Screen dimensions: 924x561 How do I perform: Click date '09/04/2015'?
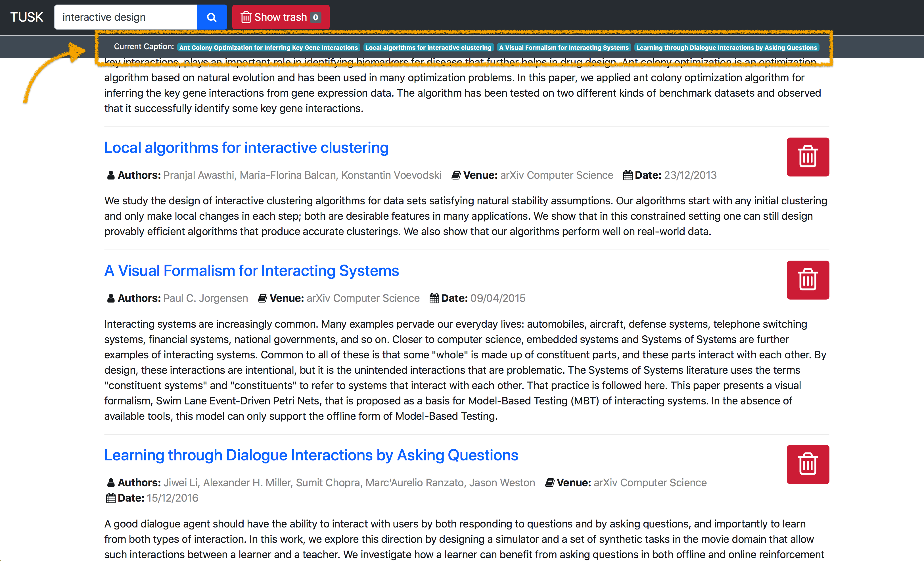tap(498, 298)
